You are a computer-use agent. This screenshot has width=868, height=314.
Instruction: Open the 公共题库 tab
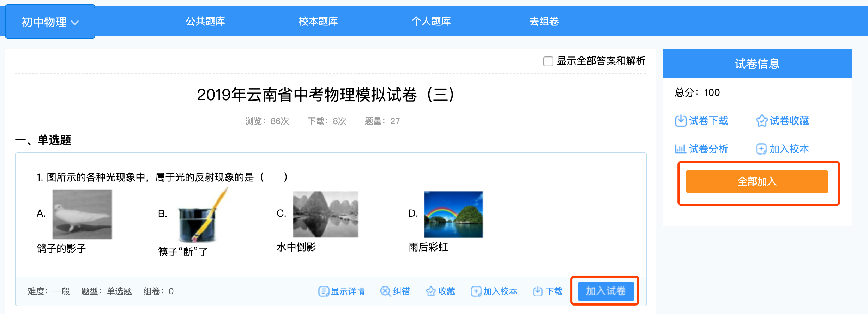pos(205,22)
